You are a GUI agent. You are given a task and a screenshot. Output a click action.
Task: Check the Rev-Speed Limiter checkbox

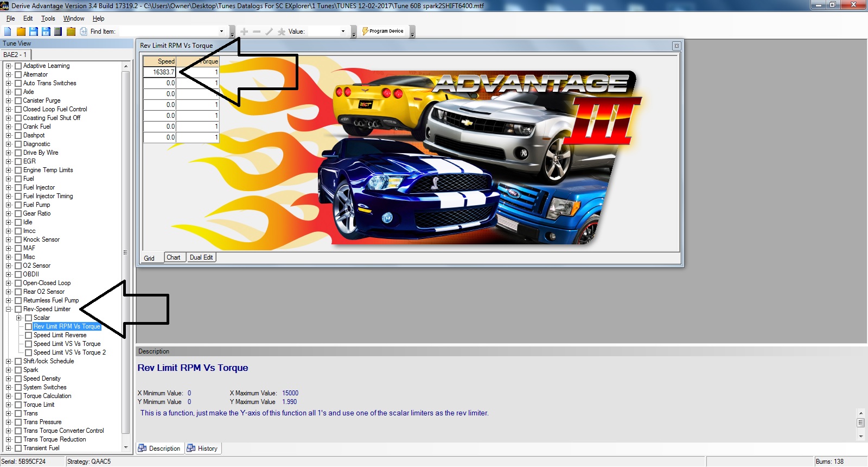pyautogui.click(x=18, y=309)
